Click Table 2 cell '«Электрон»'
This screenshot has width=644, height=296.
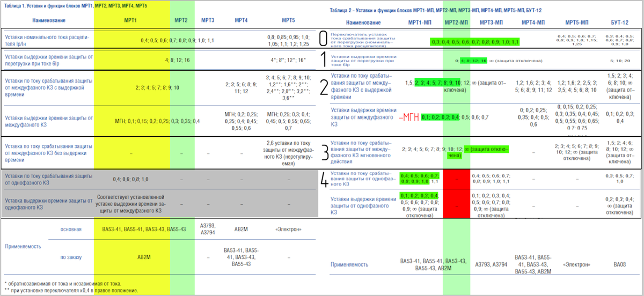click(x=577, y=264)
